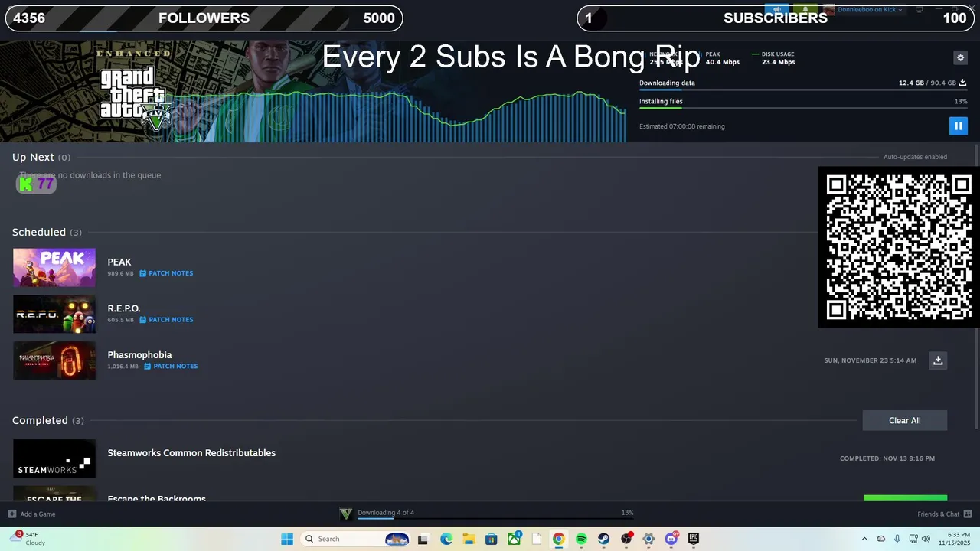Click the Installing files progress bar
This screenshot has height=551, width=980.
coord(803,109)
